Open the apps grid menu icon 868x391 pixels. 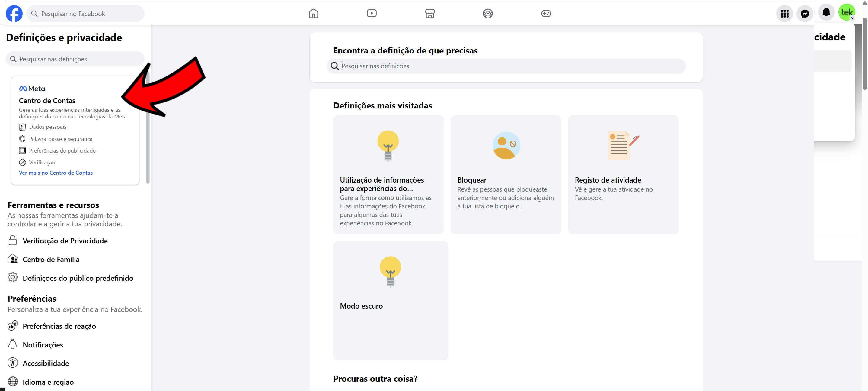(x=784, y=14)
